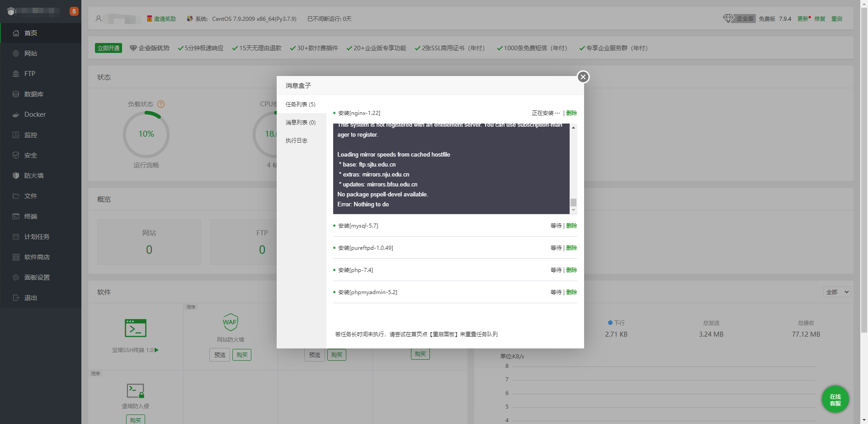Open the 软件商店 app store

[37, 257]
